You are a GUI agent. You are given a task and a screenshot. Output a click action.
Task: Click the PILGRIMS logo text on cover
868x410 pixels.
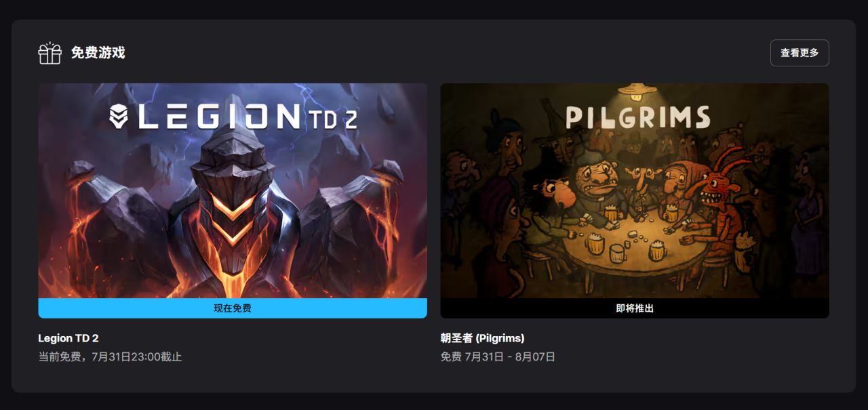637,118
